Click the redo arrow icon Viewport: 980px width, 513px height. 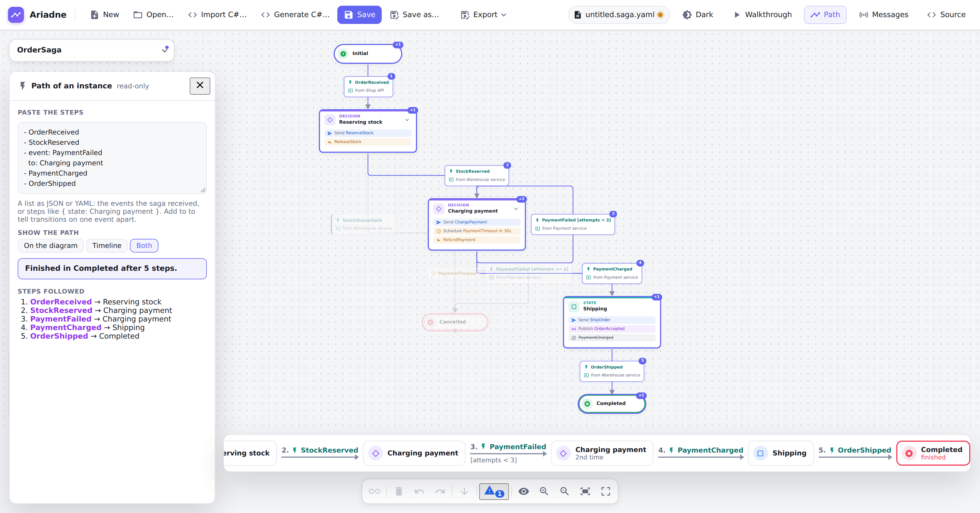[x=440, y=491]
